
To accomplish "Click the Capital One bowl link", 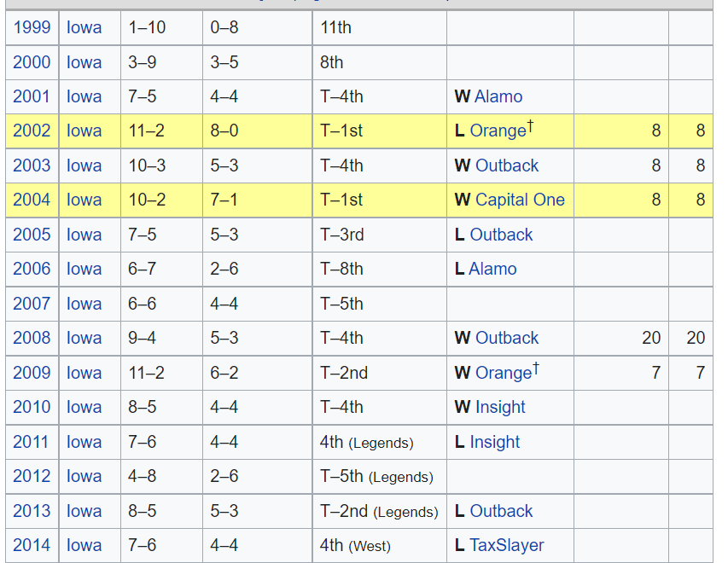I will (520, 200).
